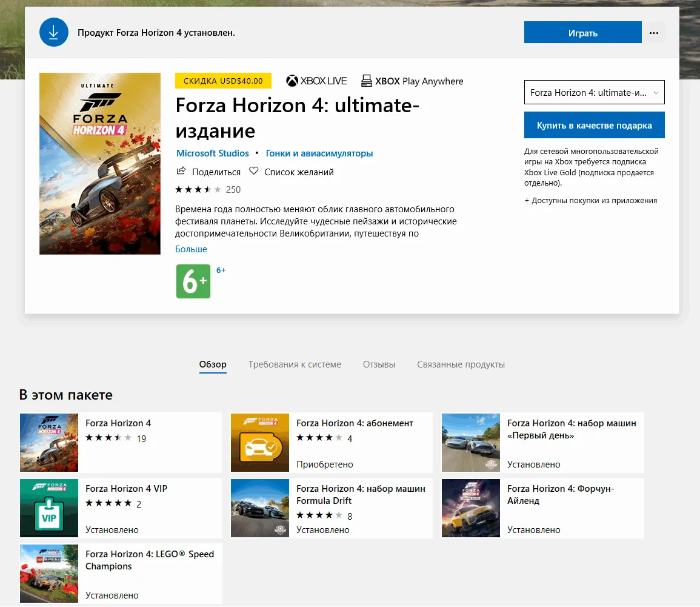The width and height of the screenshot is (700, 607).
Task: Click the blue download status icon
Action: (53, 32)
